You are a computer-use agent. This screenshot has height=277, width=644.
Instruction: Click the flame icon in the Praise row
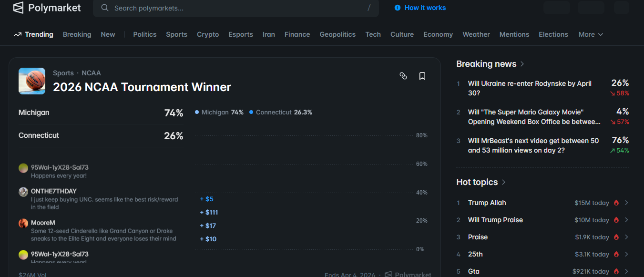(616, 237)
